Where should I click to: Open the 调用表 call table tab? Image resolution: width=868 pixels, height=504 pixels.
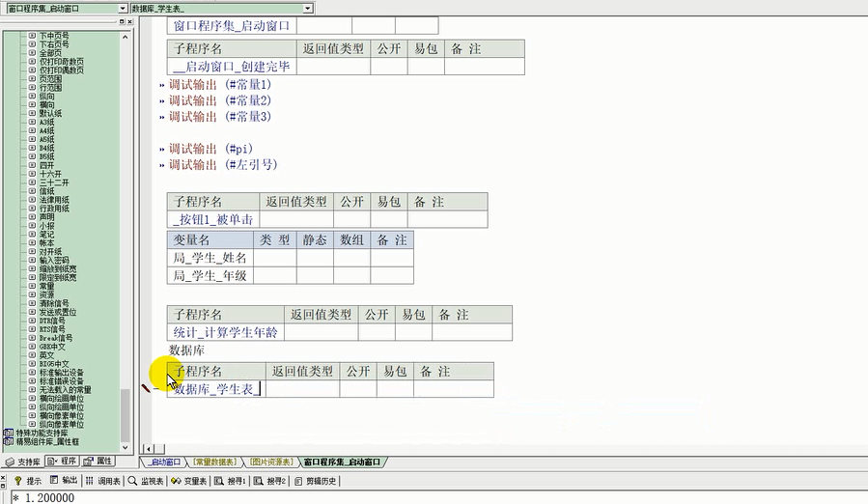tap(102, 480)
